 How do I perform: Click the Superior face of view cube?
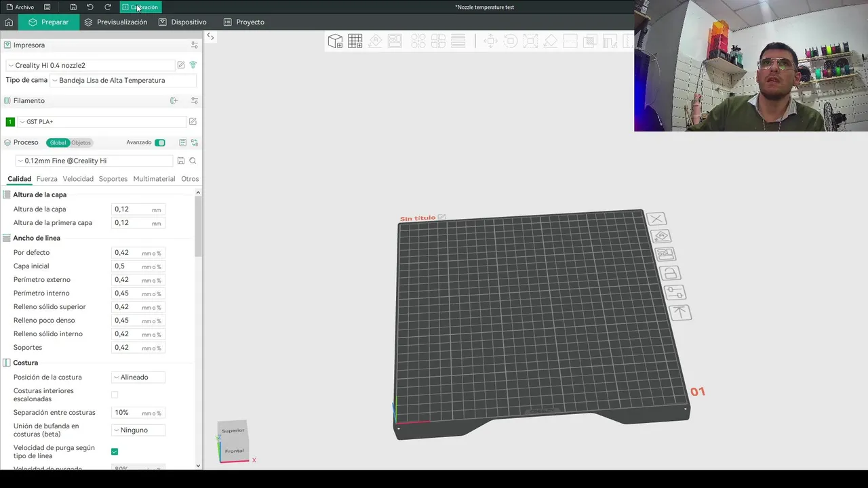point(233,430)
